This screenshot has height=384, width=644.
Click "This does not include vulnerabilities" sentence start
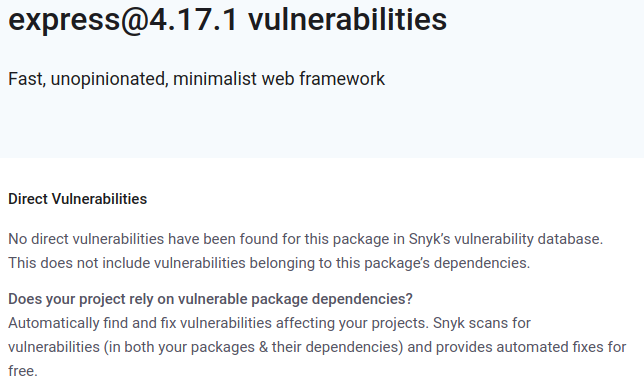[126, 263]
